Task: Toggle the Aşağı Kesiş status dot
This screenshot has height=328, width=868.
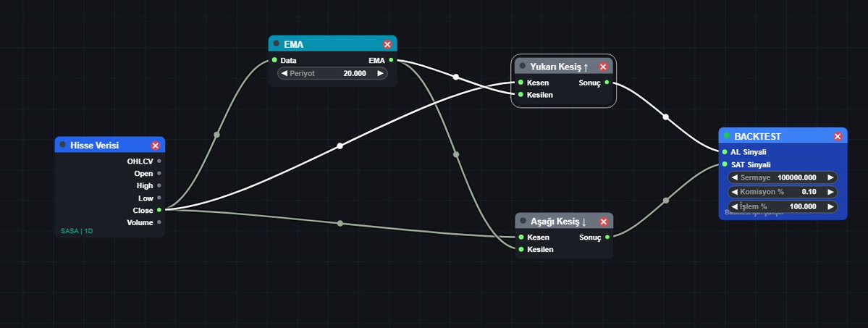Action: (523, 221)
